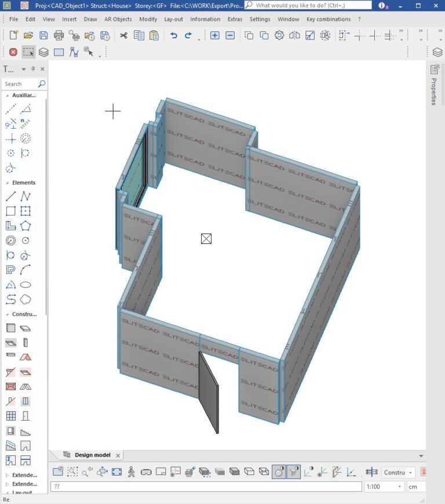Collapse the Construction section
This screenshot has height=504, width=445.
click(7, 315)
